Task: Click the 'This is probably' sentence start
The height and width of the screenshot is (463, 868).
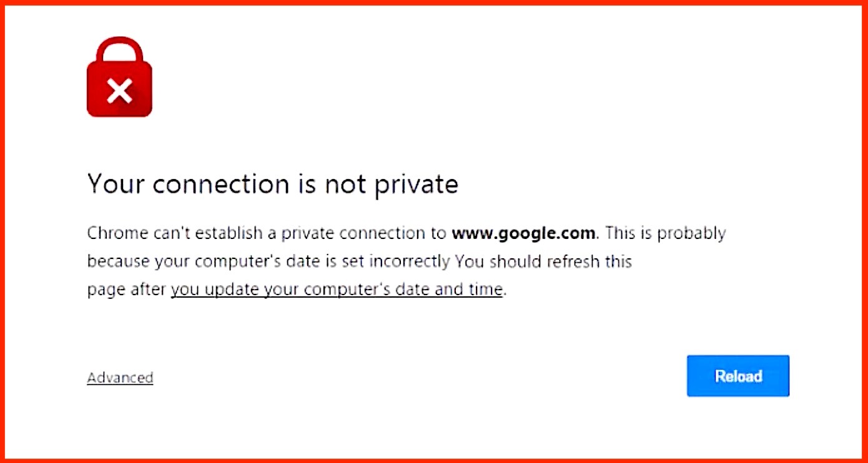Action: click(x=666, y=233)
